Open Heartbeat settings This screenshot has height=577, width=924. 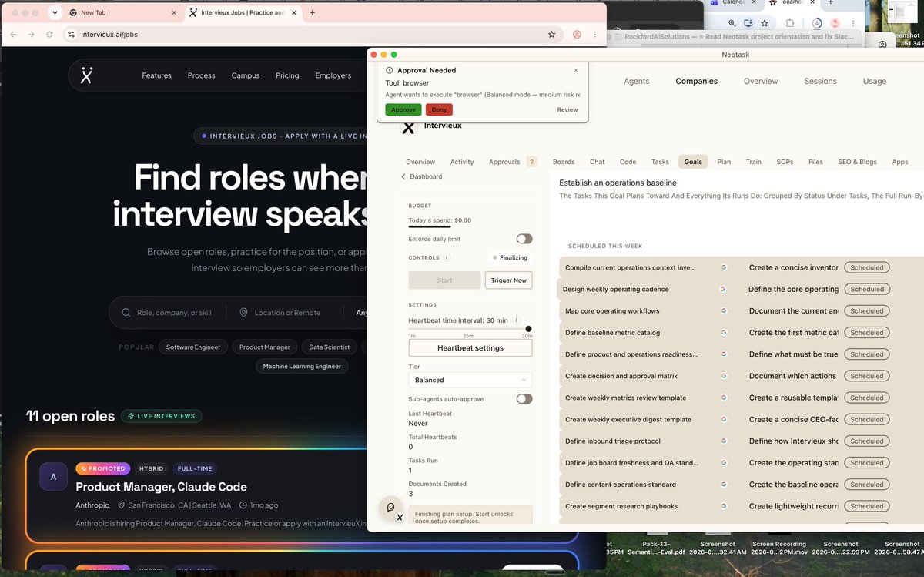tap(470, 347)
